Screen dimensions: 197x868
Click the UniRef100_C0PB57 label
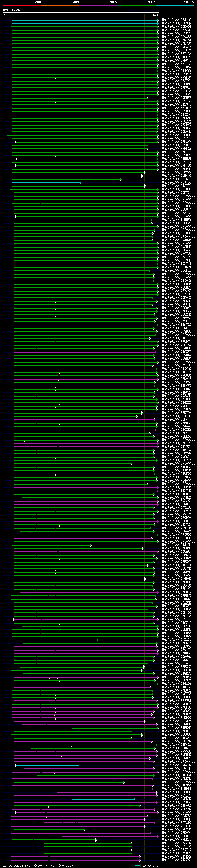[177, 799]
